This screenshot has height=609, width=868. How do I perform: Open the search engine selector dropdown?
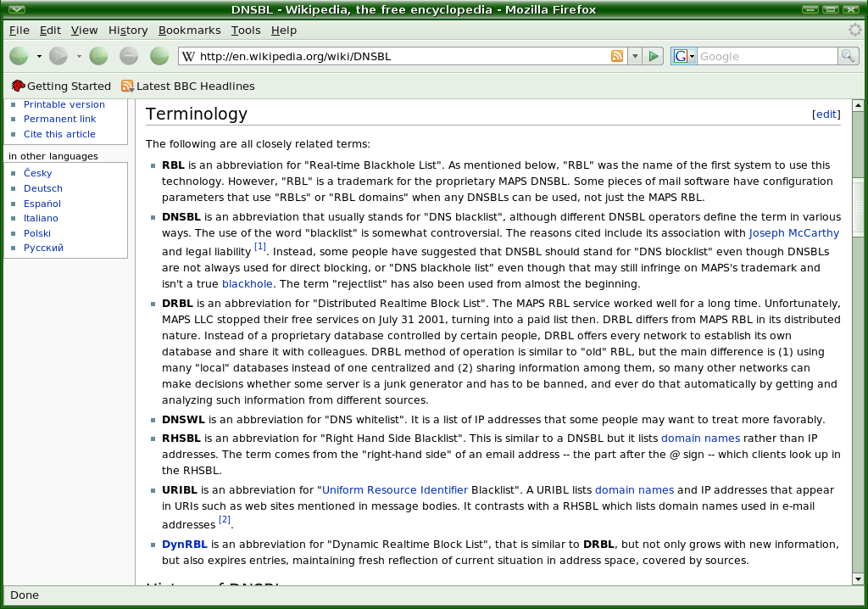coord(692,57)
